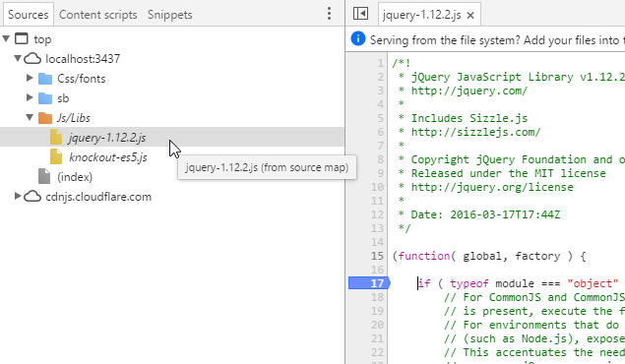625x364 pixels.
Task: Switch to the Snippets tab
Action: 170,15
